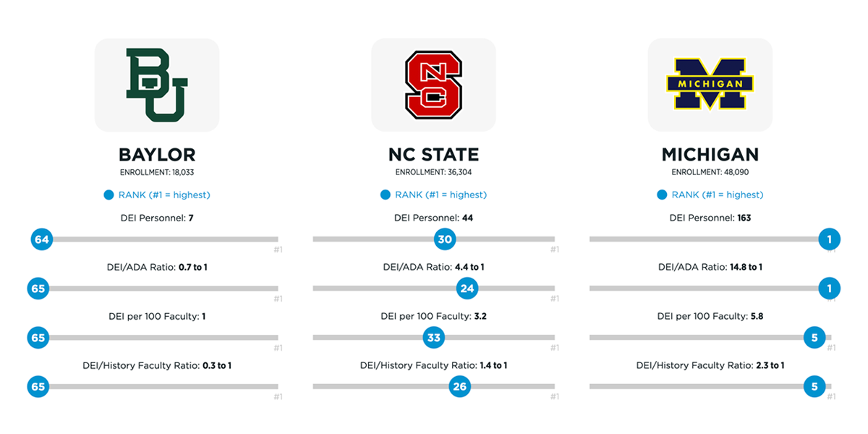Image resolution: width=868 pixels, height=434 pixels.
Task: Select the MICHIGAN heading text
Action: click(x=710, y=155)
